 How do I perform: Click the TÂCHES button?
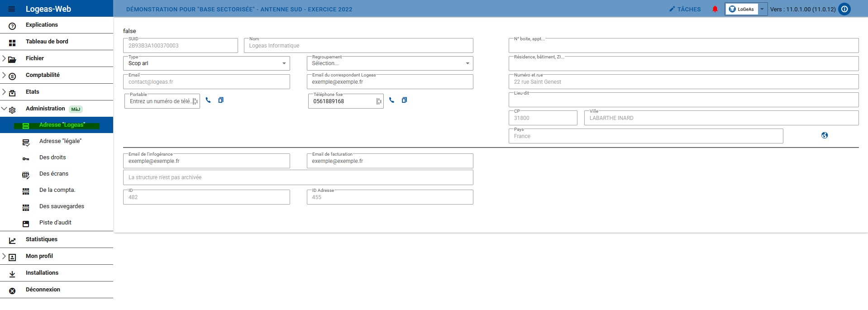(x=685, y=9)
